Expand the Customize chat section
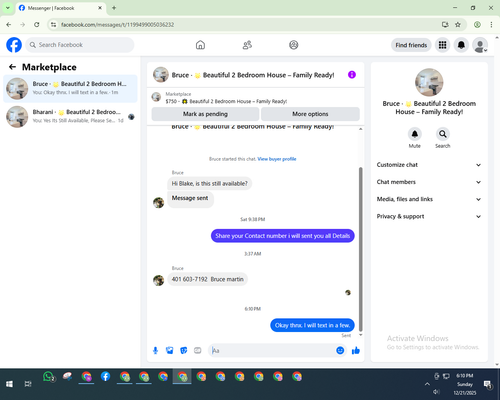 point(429,165)
